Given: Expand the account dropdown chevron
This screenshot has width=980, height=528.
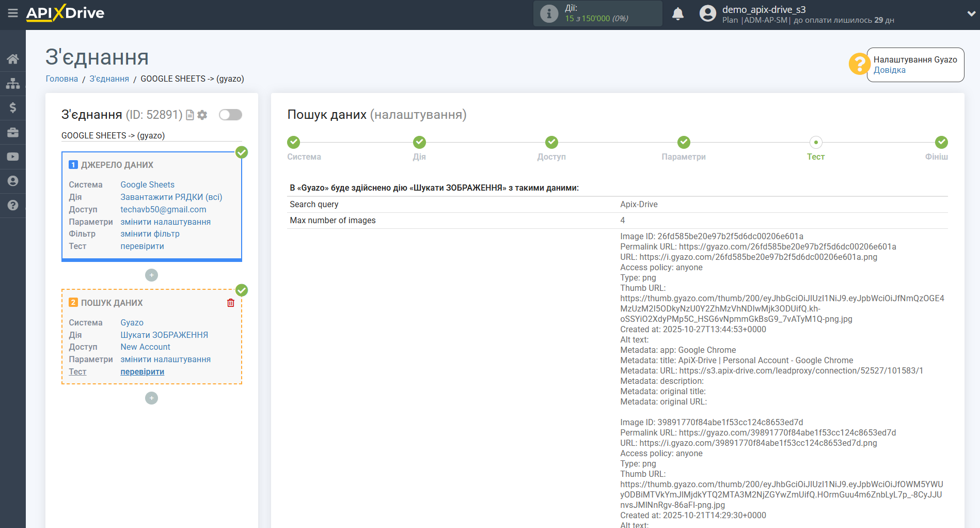Looking at the screenshot, I should (x=971, y=14).
